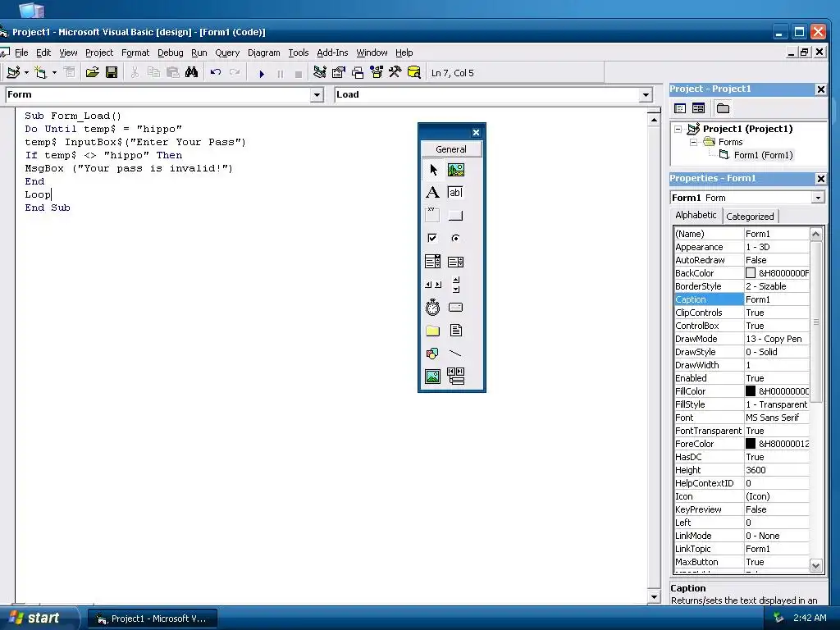
Task: Click the Open Project folder icon
Action: pos(92,72)
